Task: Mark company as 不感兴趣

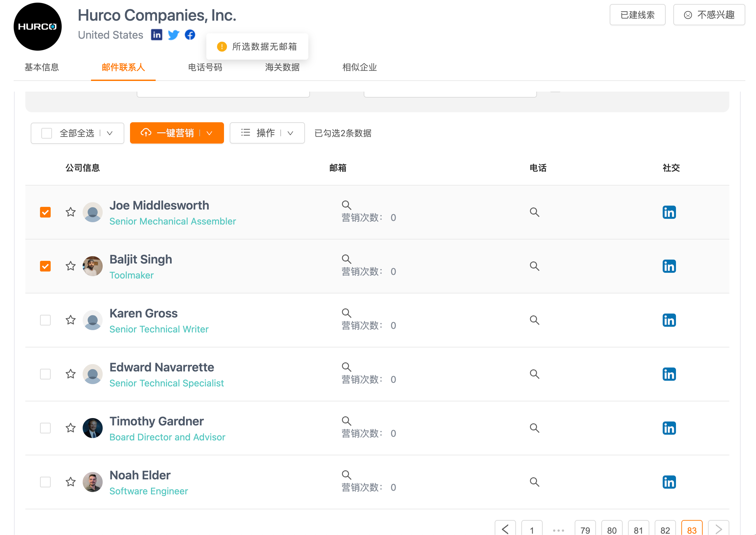Action: [x=709, y=15]
